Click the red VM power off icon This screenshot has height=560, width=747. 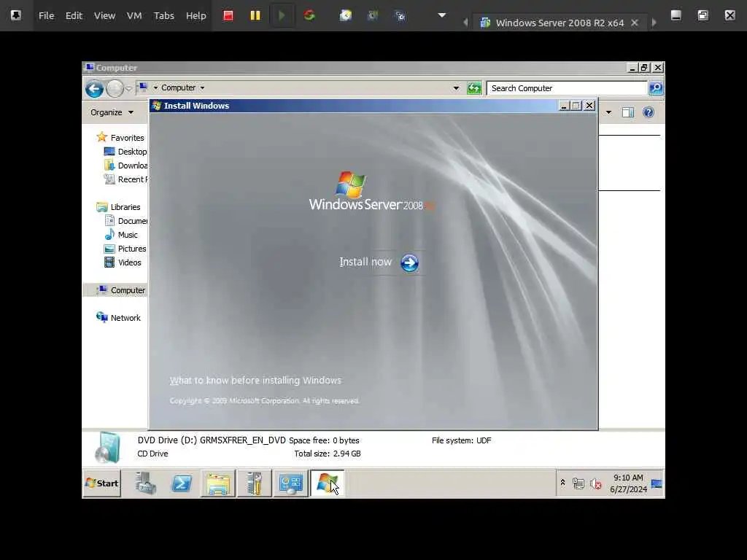click(228, 16)
